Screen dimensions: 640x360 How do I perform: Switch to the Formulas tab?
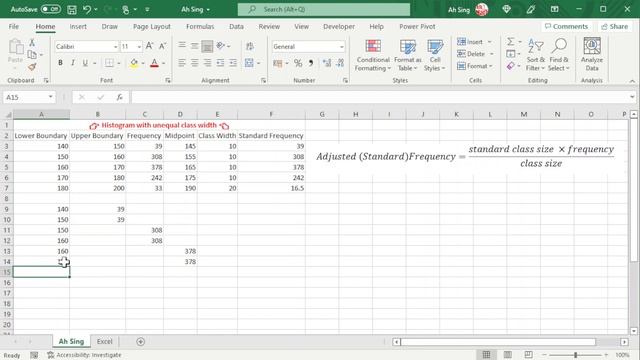200,27
